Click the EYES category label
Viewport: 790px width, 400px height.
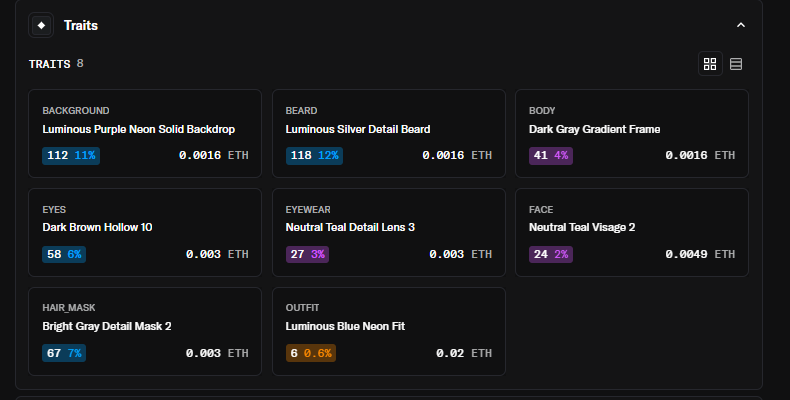coord(54,210)
